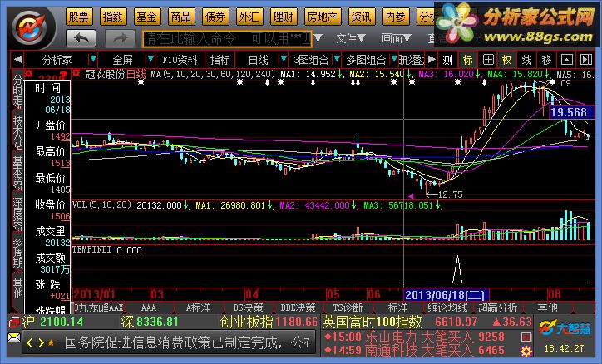Open the 画面 menu
The width and height of the screenshot is (602, 364).
[x=397, y=38]
